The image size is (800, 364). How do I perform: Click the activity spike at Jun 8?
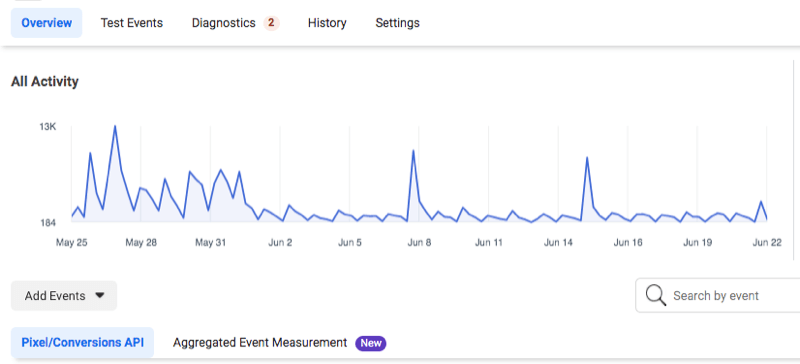coord(413,151)
